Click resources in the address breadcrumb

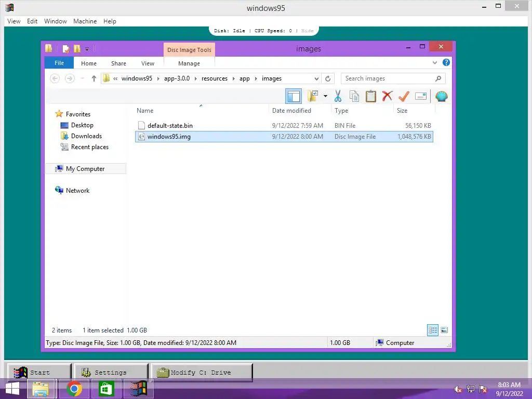[215, 79]
